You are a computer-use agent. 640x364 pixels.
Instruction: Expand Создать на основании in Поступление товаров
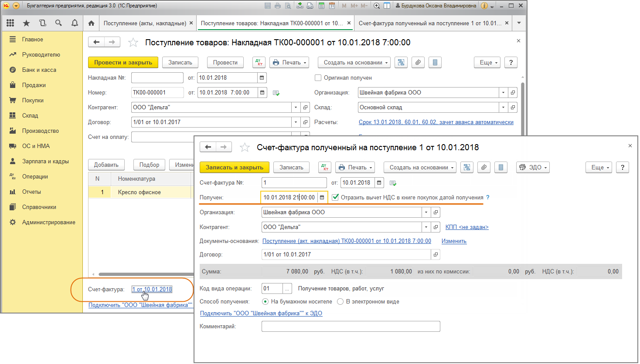tap(354, 62)
